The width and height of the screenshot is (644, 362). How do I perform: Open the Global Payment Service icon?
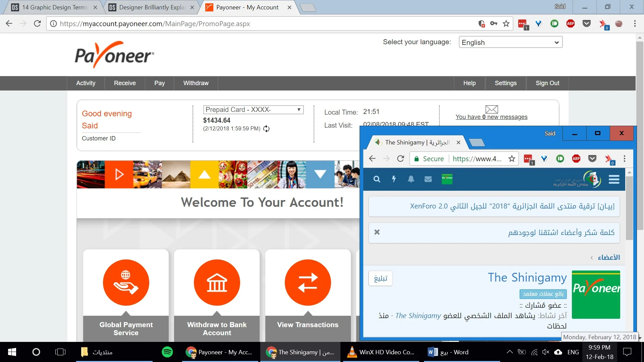(x=126, y=283)
